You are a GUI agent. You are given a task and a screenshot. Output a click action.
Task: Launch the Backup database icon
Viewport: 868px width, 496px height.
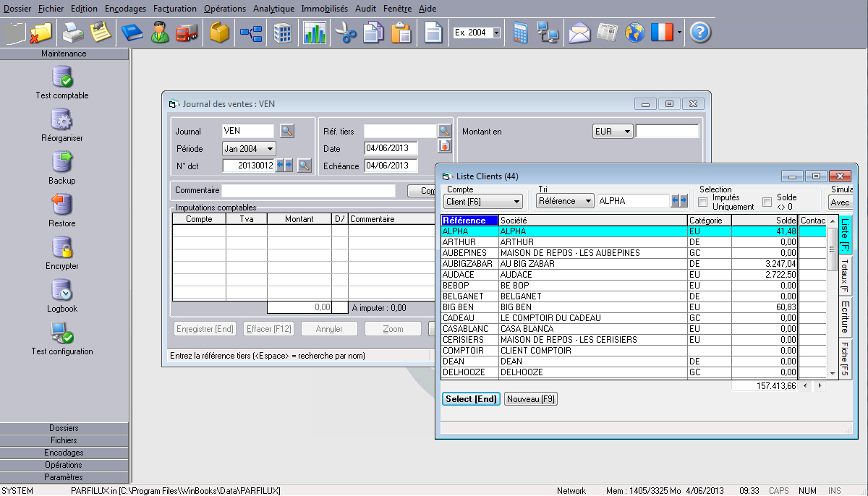(x=62, y=162)
